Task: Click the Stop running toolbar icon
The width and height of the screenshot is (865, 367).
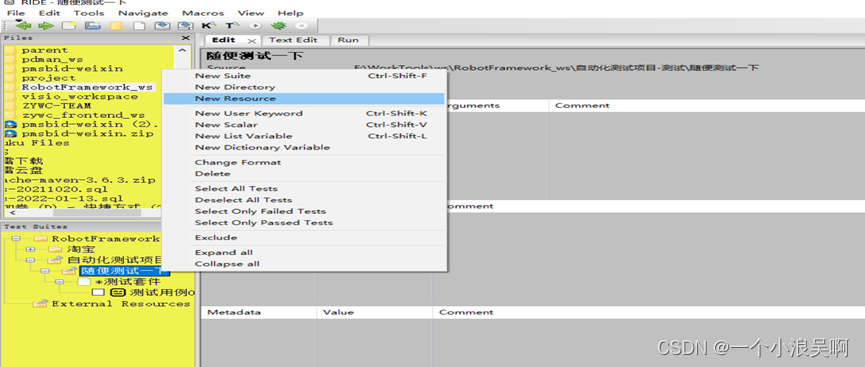Action: [x=301, y=25]
